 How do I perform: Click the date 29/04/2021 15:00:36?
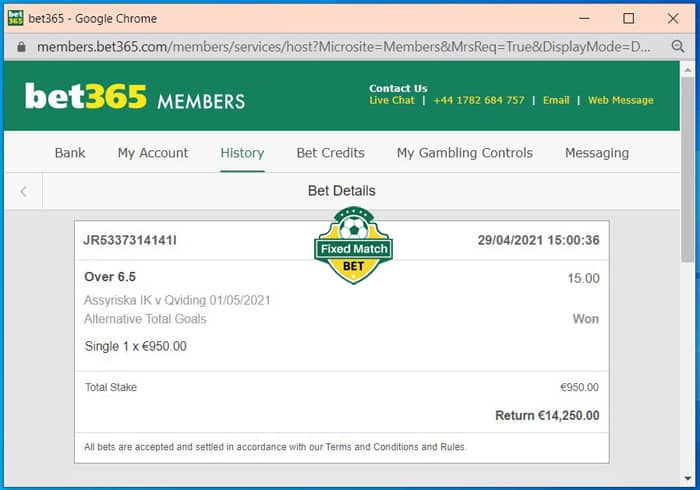pyautogui.click(x=538, y=241)
